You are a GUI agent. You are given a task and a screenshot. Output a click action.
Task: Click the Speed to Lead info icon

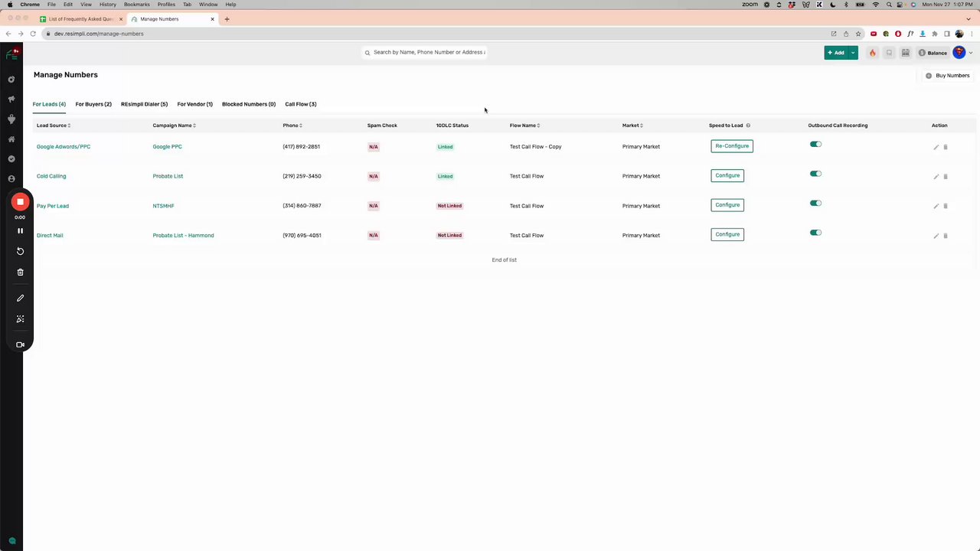click(x=748, y=126)
